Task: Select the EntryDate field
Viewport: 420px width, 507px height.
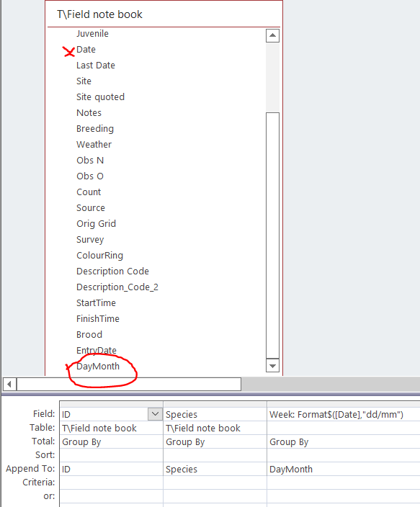Action: click(x=97, y=351)
